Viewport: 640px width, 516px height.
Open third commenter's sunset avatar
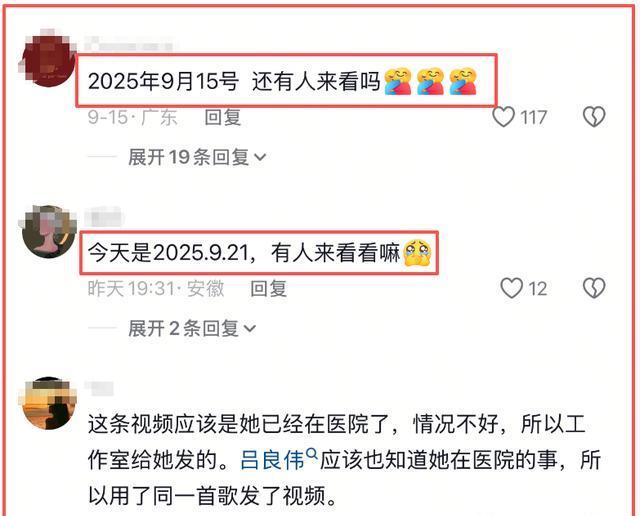point(48,403)
